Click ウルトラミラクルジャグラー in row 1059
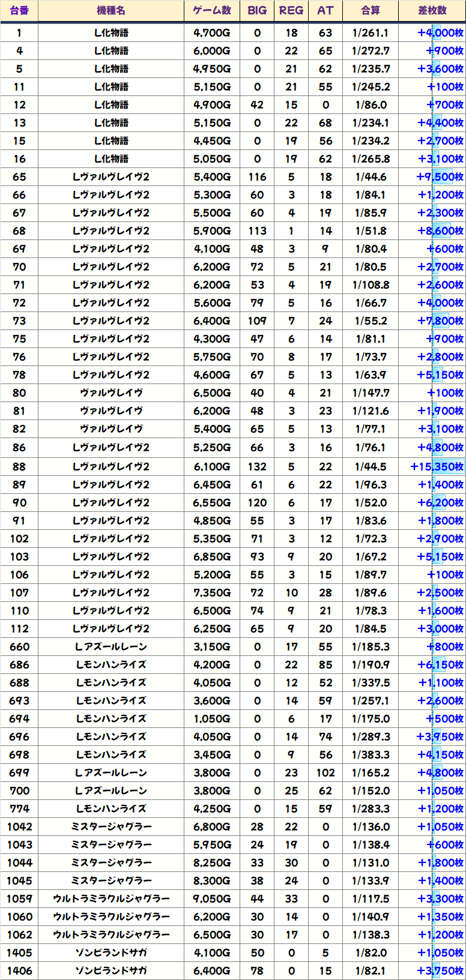Viewport: 466px width, 980px height. (x=111, y=898)
